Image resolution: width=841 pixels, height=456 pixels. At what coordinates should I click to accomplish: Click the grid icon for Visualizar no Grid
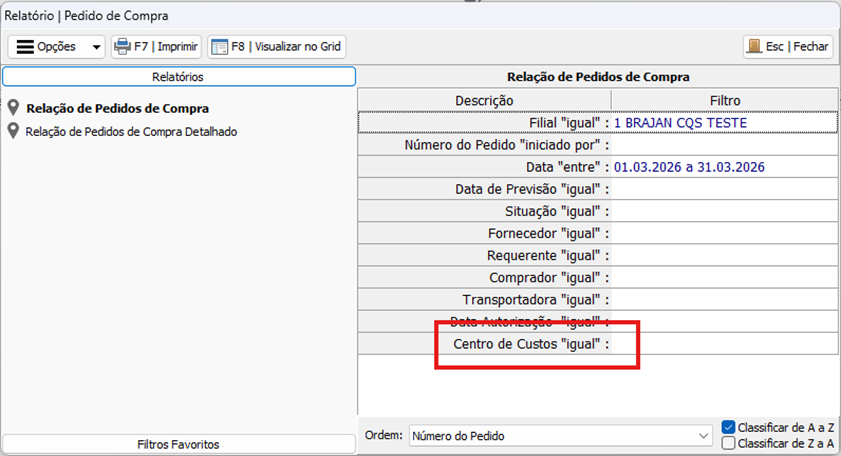219,47
